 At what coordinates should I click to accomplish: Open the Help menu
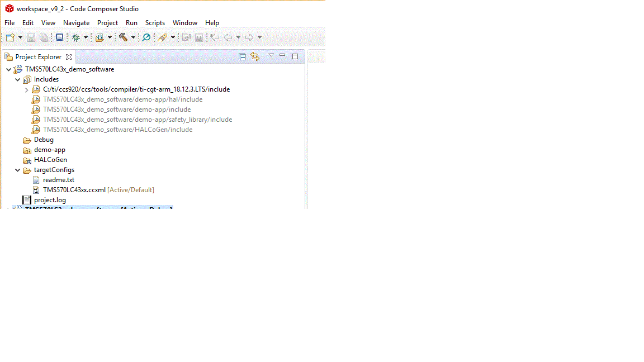[x=212, y=23]
